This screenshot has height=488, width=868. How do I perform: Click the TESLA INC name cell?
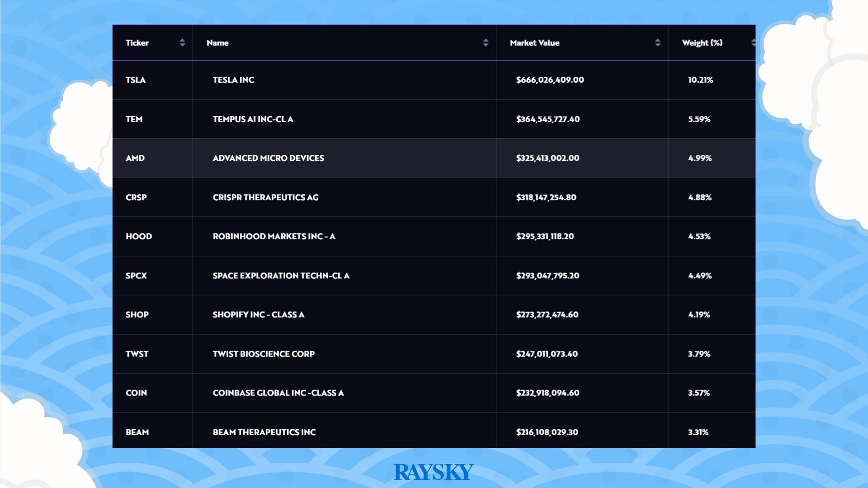coord(233,80)
